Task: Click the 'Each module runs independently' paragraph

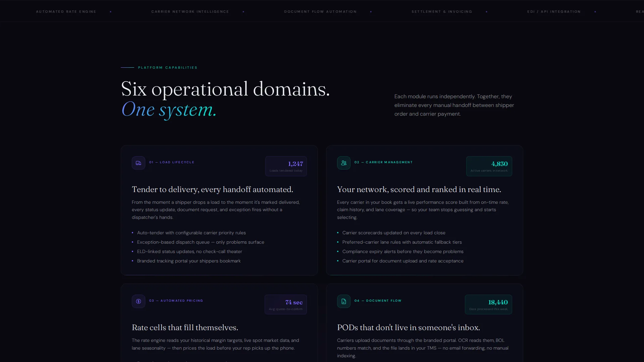Action: coord(454,105)
